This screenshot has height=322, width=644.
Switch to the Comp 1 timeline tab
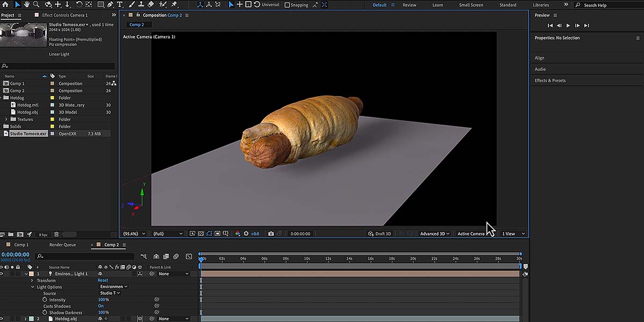21,245
